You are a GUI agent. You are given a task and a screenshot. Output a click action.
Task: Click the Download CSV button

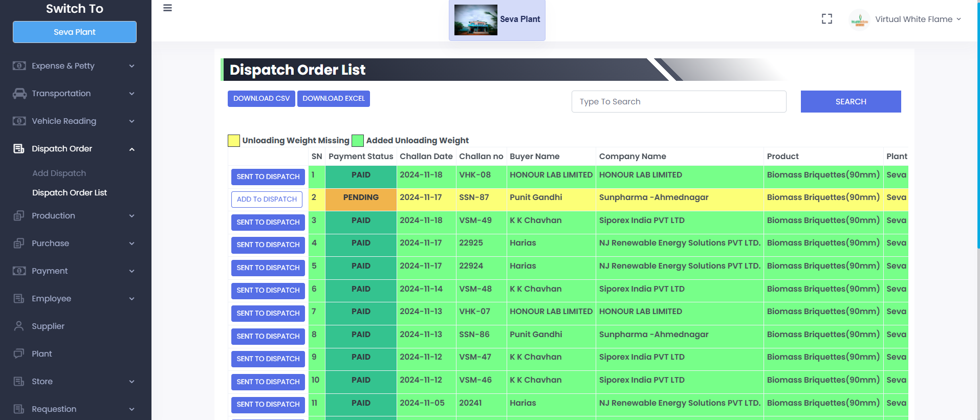click(261, 99)
